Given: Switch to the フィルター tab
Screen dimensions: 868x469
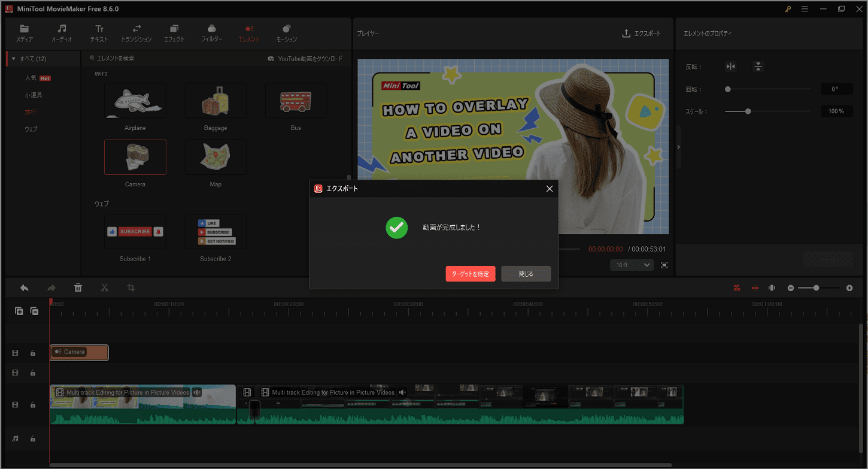Looking at the screenshot, I should click(x=211, y=34).
